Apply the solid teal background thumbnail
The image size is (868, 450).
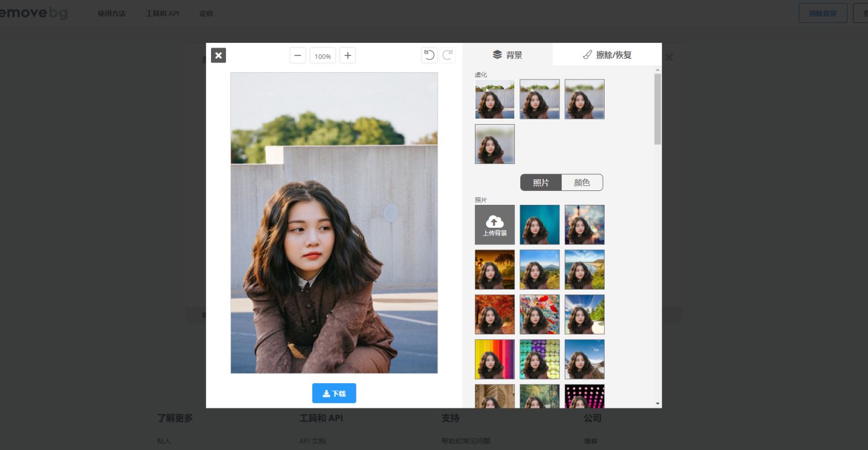tap(539, 225)
